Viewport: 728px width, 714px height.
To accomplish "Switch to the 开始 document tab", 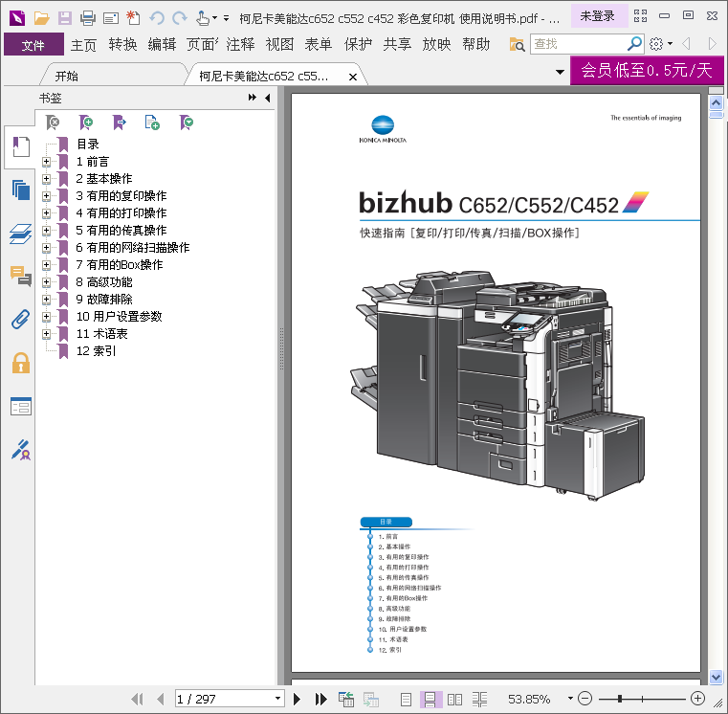I will pyautogui.click(x=66, y=77).
